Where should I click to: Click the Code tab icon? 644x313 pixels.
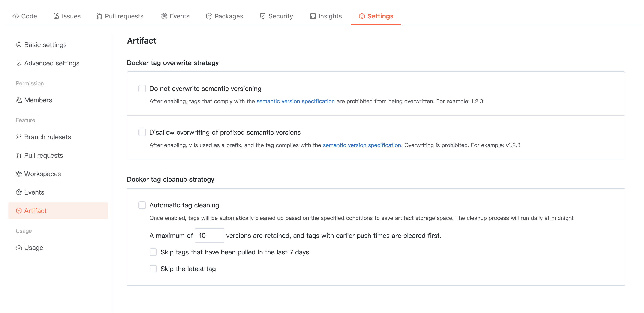pyautogui.click(x=15, y=16)
